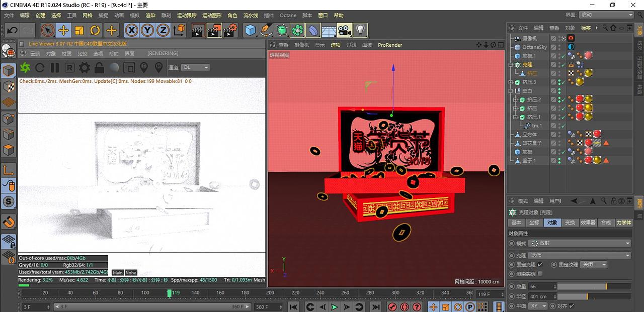Expand the 克隆 object tree node
Image resolution: width=644 pixels, height=312 pixels.
tap(511, 65)
